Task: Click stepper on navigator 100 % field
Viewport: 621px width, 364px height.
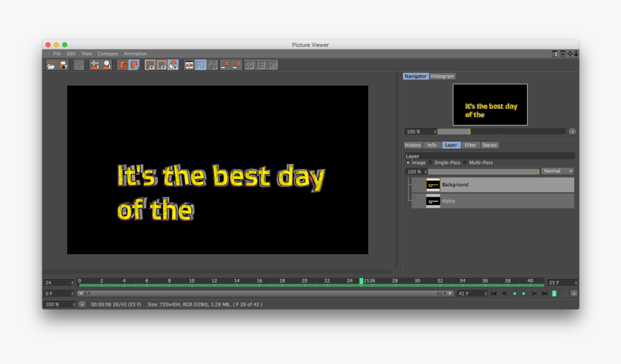Action: [x=435, y=131]
